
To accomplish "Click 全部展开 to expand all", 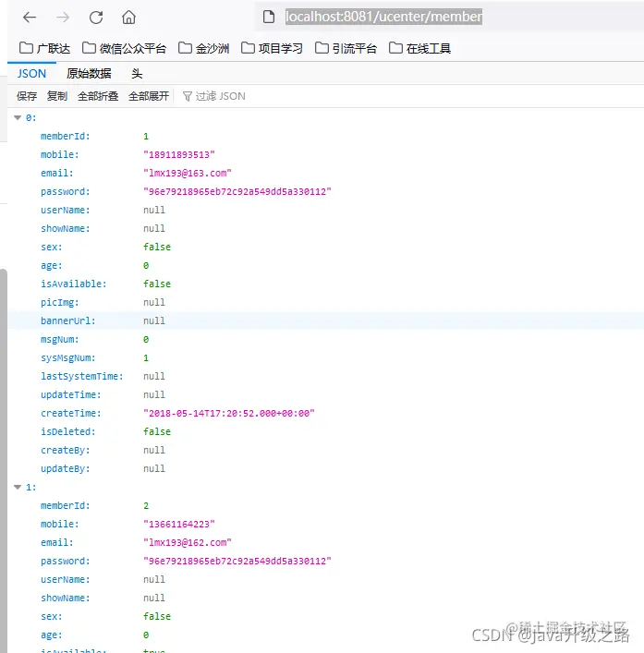I will click(x=149, y=96).
